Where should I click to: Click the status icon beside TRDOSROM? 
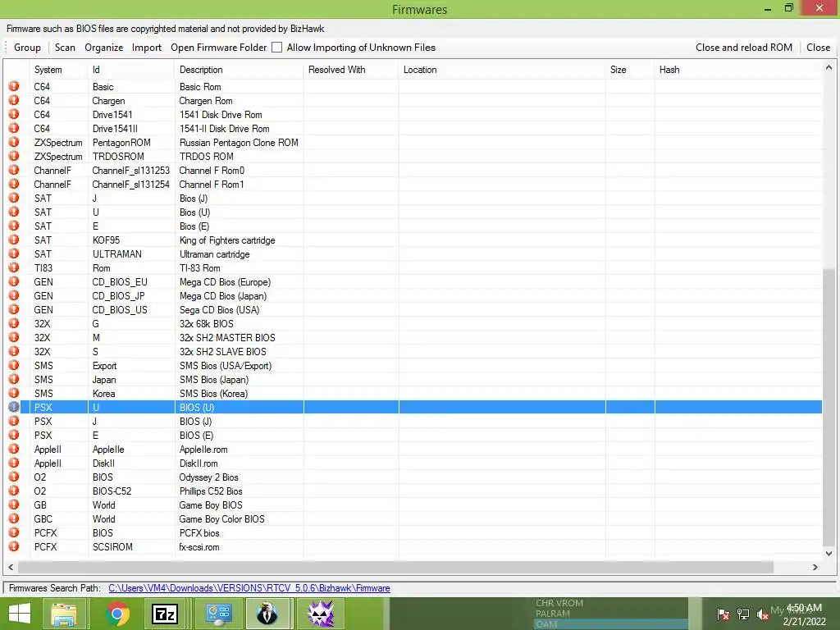tap(14, 156)
